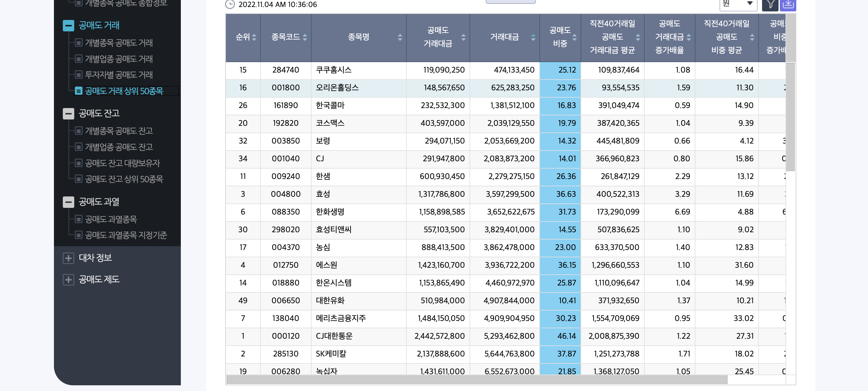Screen dimensions: 868x391
Task: Expand the 대차 정보 section
Action: 69,258
